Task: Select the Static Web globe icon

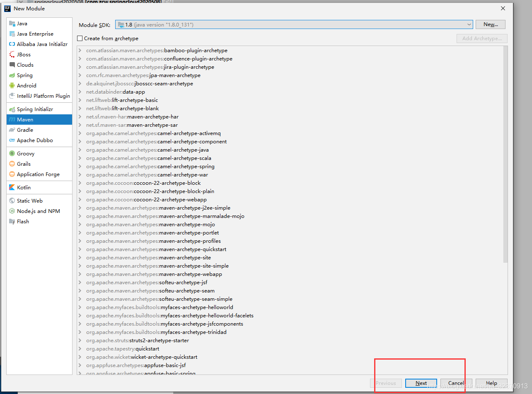Action: click(12, 201)
